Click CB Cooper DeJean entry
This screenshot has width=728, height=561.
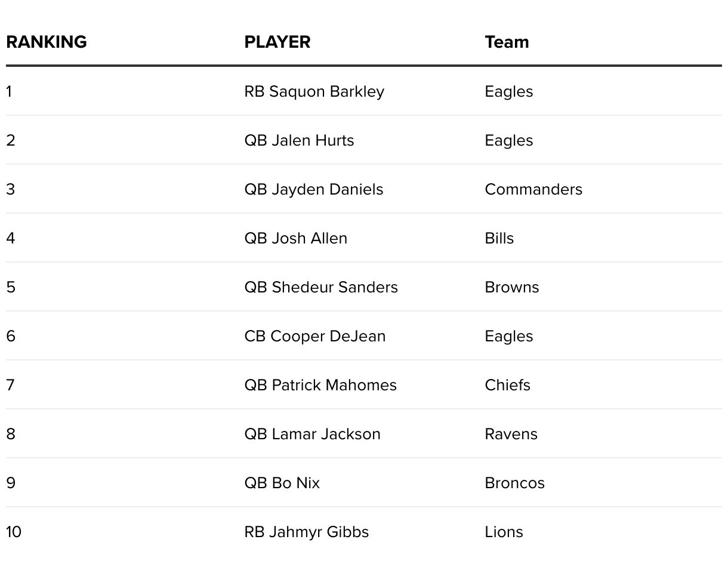pos(315,336)
